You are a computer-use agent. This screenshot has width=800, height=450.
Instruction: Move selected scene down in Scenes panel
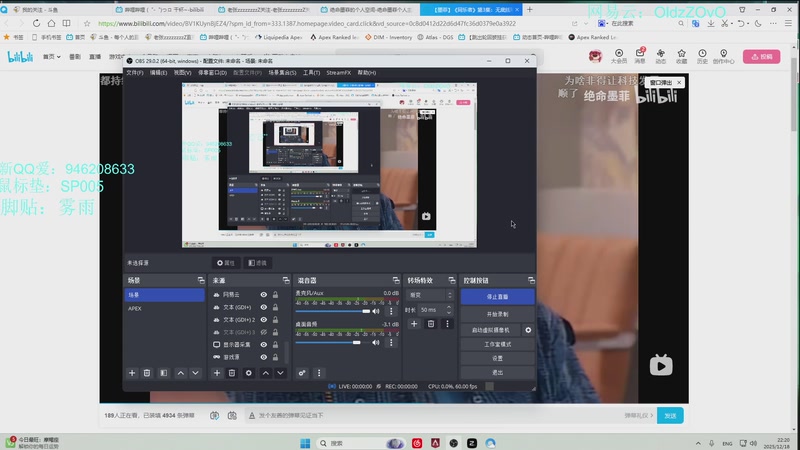click(195, 373)
